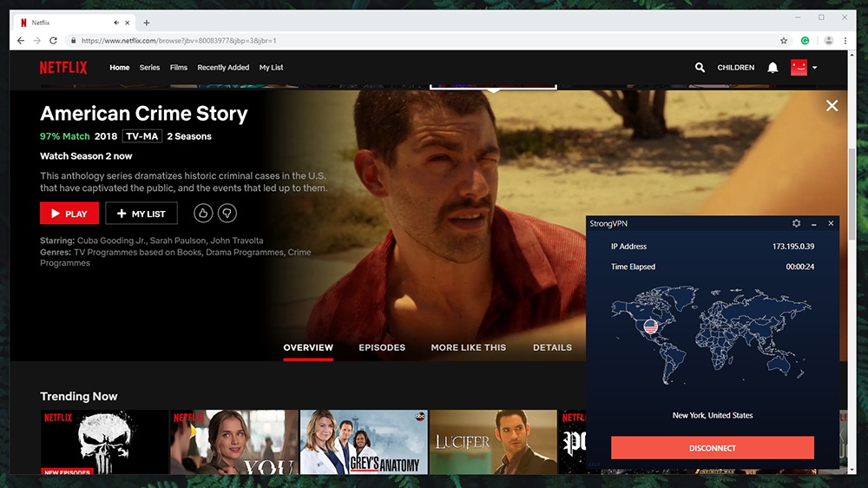
Task: Open a new Chrome tab
Action: pyautogui.click(x=146, y=23)
